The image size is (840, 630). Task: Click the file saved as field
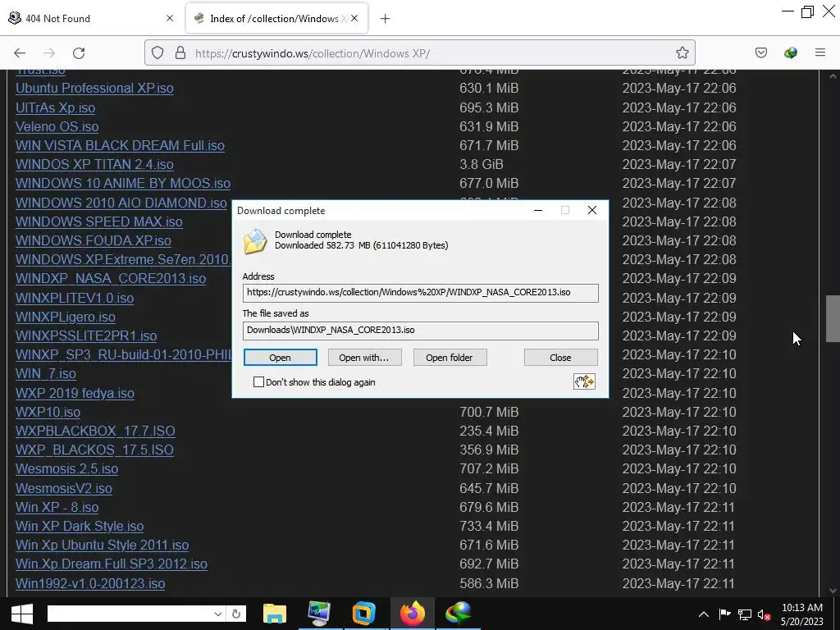pos(421,331)
